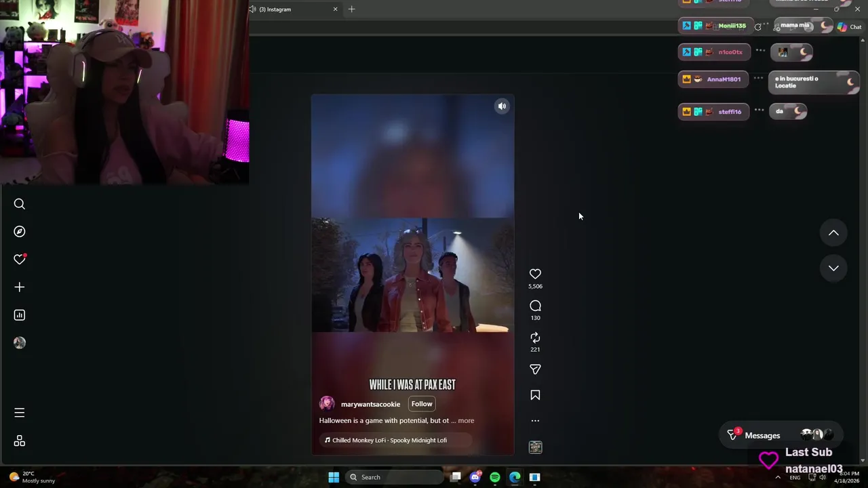Open the volume control in the tray
868x488 pixels.
point(823,477)
